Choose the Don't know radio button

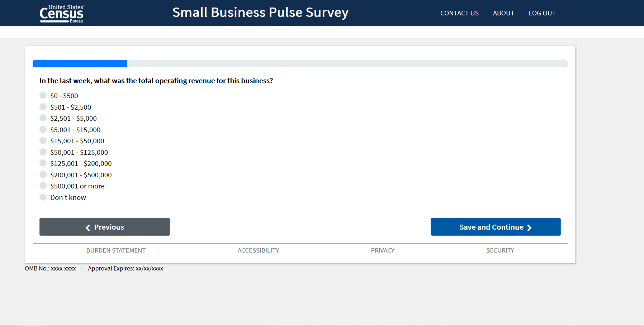(x=43, y=197)
